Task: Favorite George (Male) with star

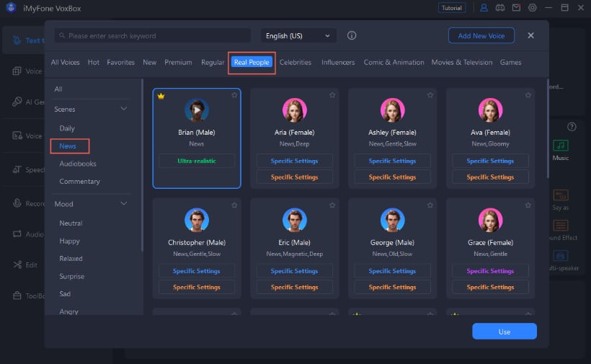Action: 430,205
